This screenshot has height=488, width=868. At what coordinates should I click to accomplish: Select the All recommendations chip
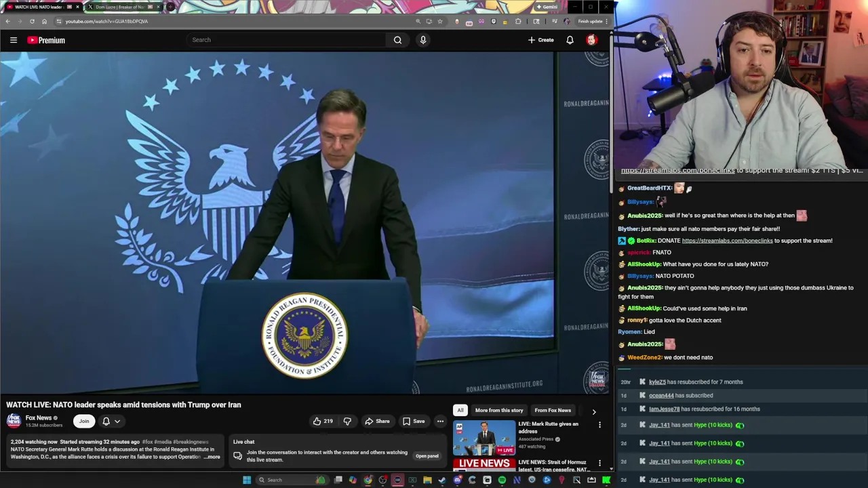pyautogui.click(x=460, y=410)
